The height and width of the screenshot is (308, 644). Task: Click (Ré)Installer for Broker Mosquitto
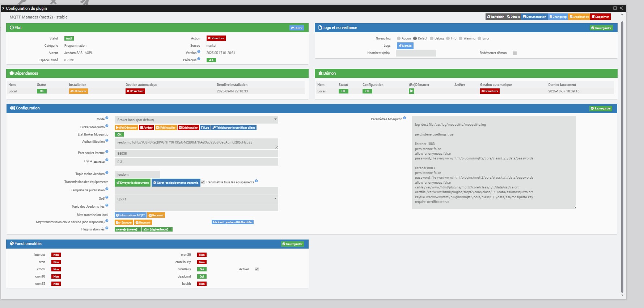point(166,128)
